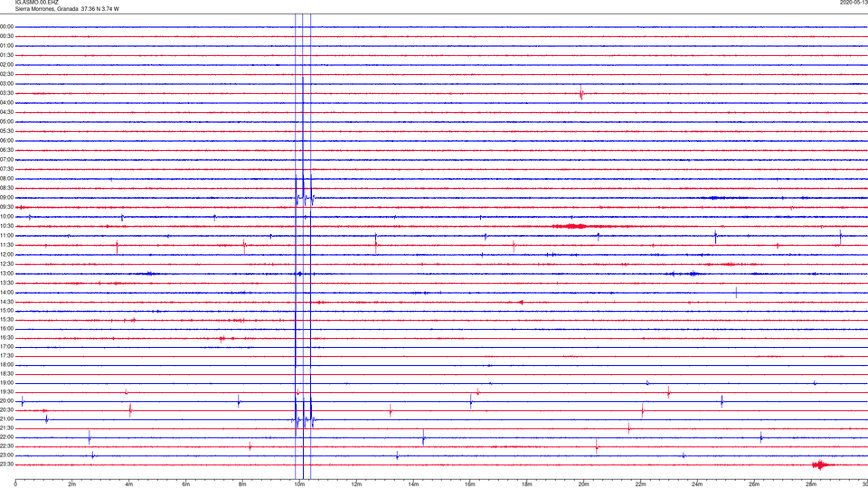The width and height of the screenshot is (868, 488).
Task: Select the 02:30 time label
Action: 6,74
